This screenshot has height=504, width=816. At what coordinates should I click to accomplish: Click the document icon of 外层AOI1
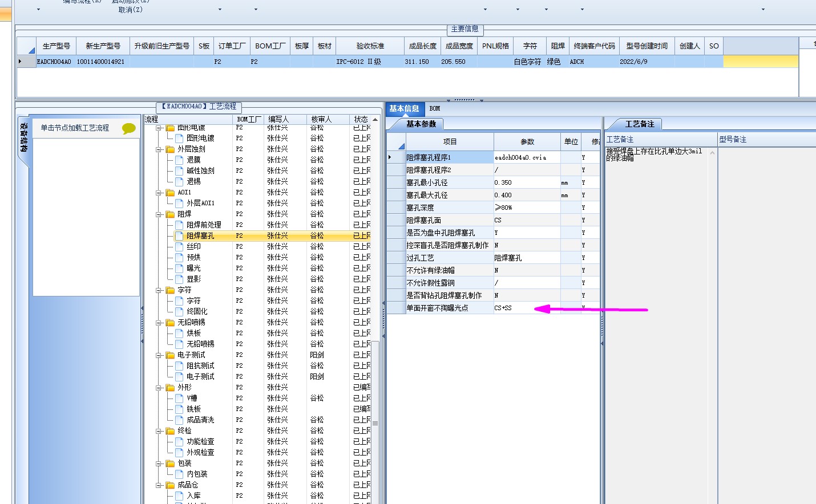(179, 204)
